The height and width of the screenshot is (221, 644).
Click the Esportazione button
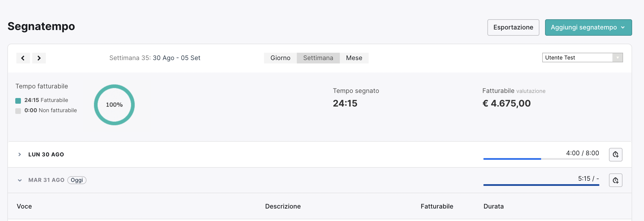click(513, 27)
